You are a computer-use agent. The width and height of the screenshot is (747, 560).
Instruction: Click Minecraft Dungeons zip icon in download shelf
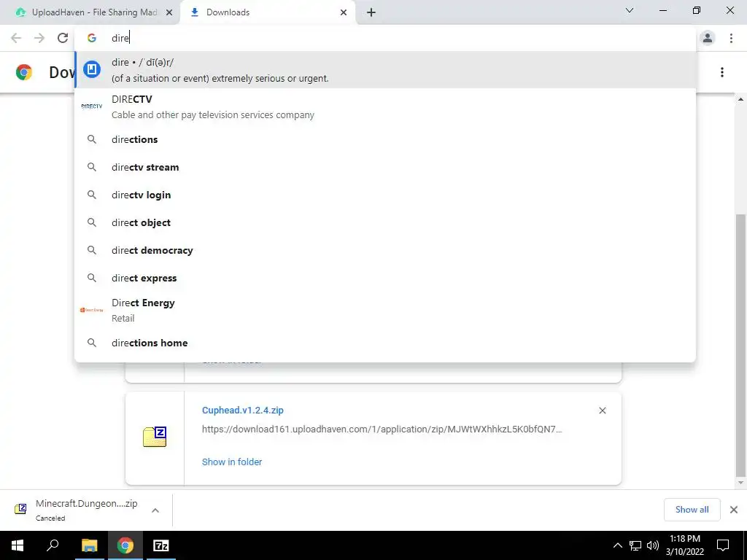(20, 509)
